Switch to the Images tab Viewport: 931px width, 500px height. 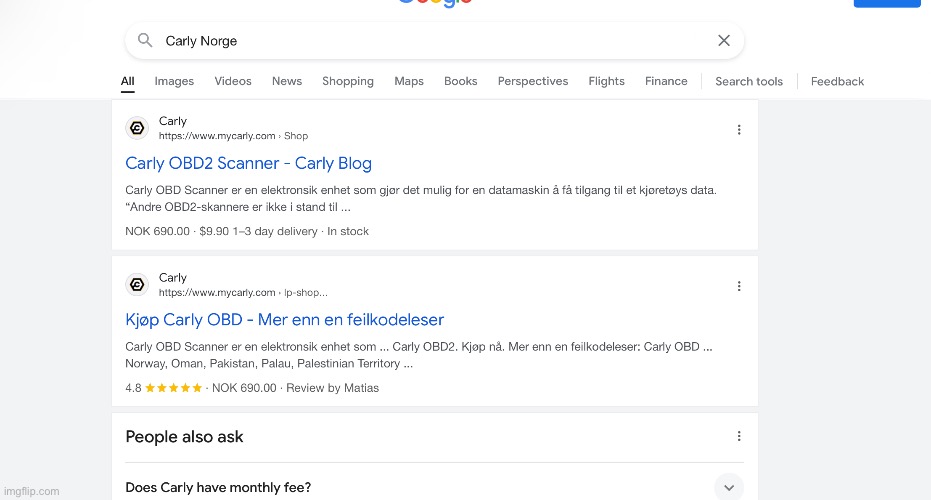174,81
